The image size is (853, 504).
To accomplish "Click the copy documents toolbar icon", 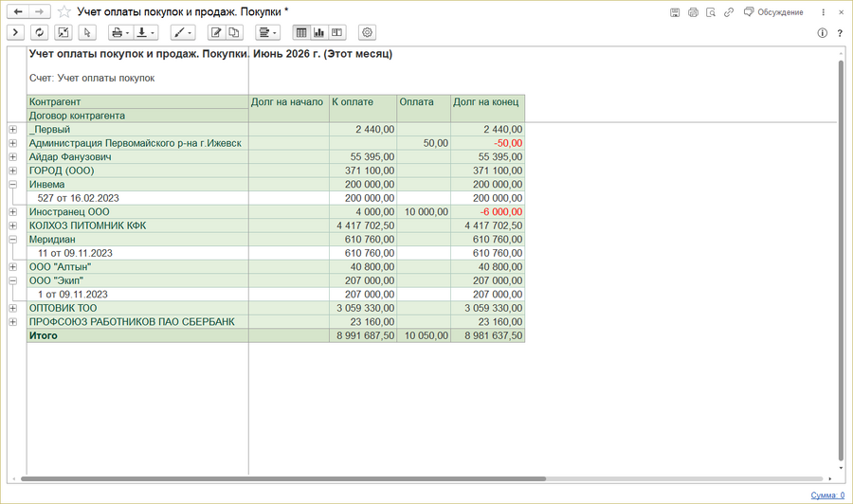I will pos(234,32).
